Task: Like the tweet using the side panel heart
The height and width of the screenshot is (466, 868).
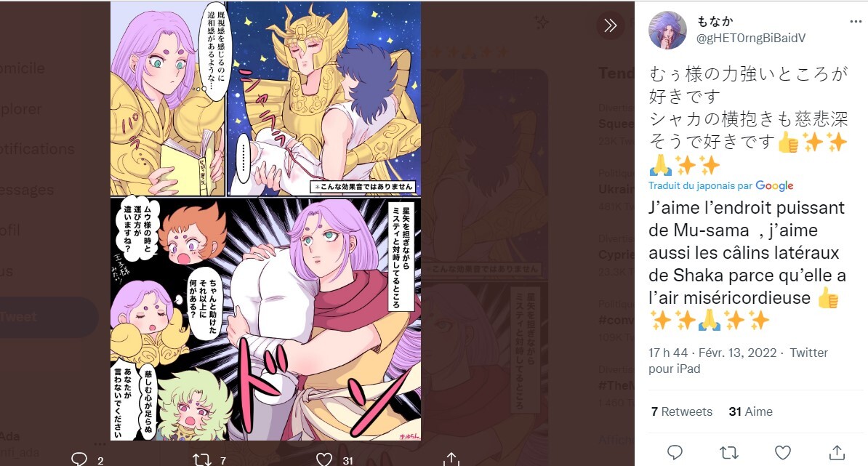Action: coord(782,452)
